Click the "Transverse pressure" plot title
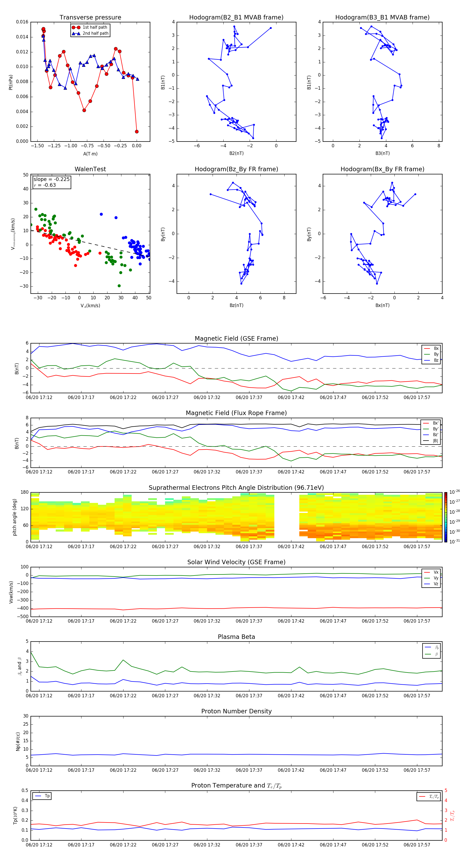The width and height of the screenshot is (473, 868). coord(90,18)
